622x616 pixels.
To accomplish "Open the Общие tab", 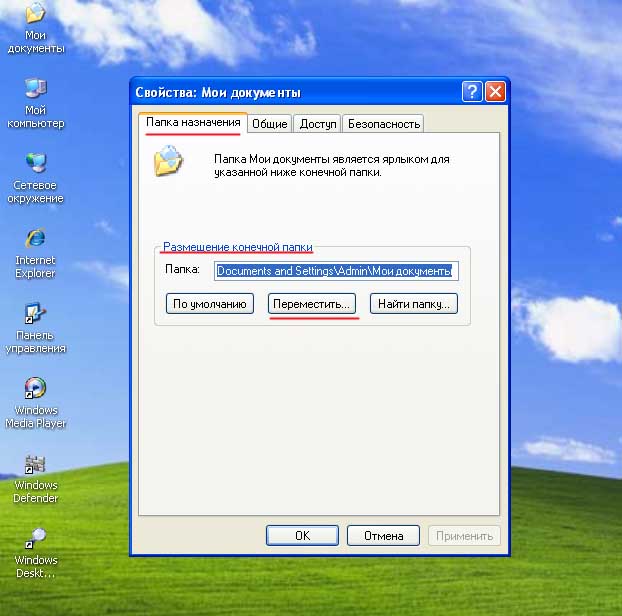I will pyautogui.click(x=269, y=124).
